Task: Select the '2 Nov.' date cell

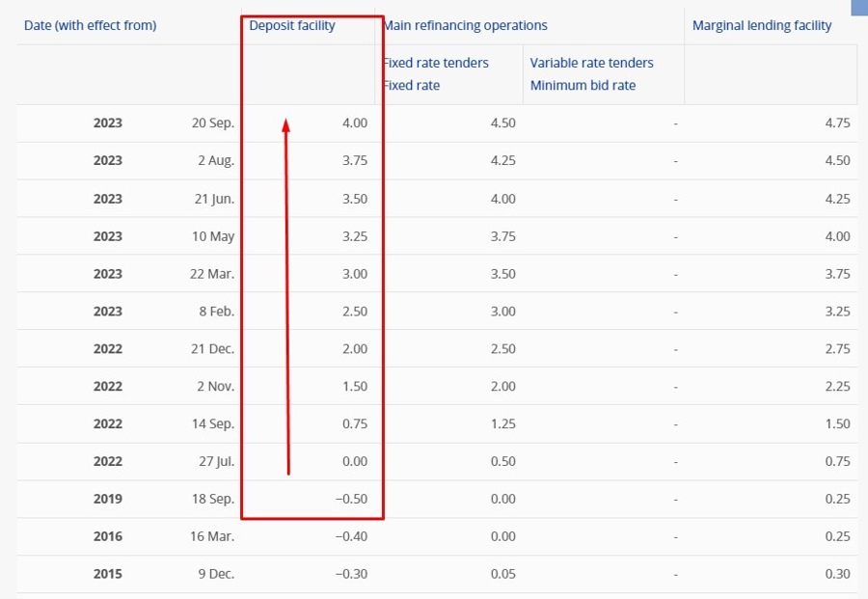Action: 215,387
